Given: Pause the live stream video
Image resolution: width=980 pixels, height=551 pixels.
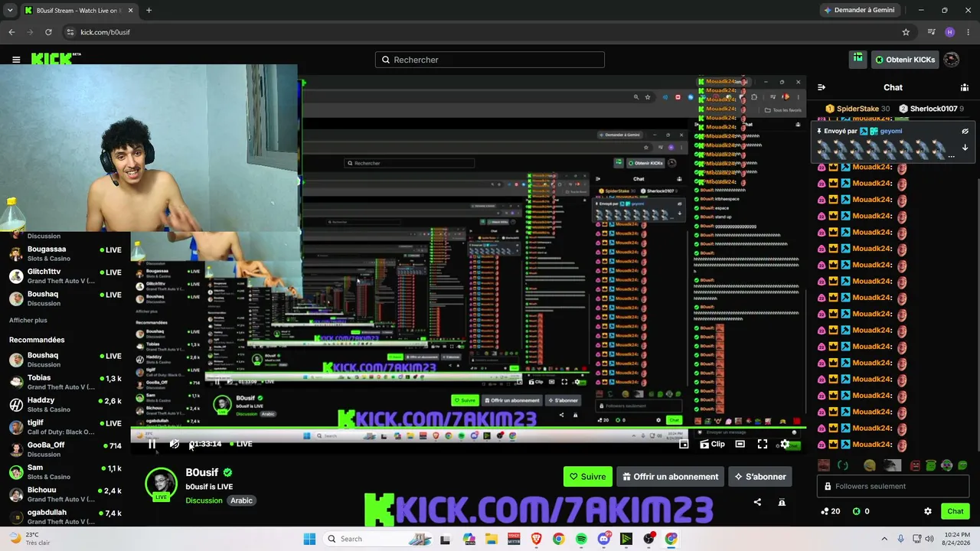Looking at the screenshot, I should [152, 444].
